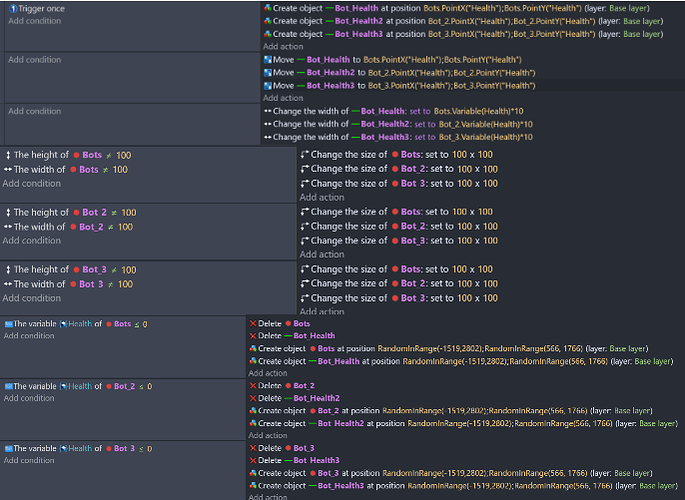Click height icon in 'height of Bots' condition

[x=8, y=155]
